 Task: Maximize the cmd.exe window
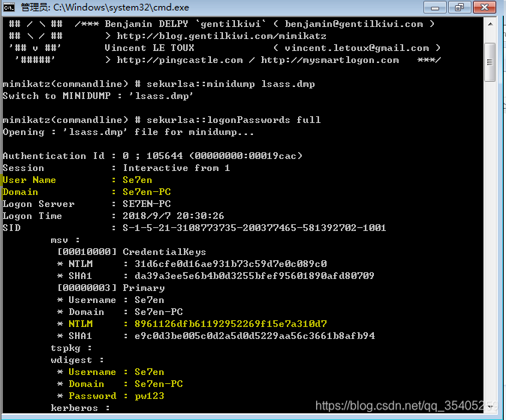tap(459, 7)
